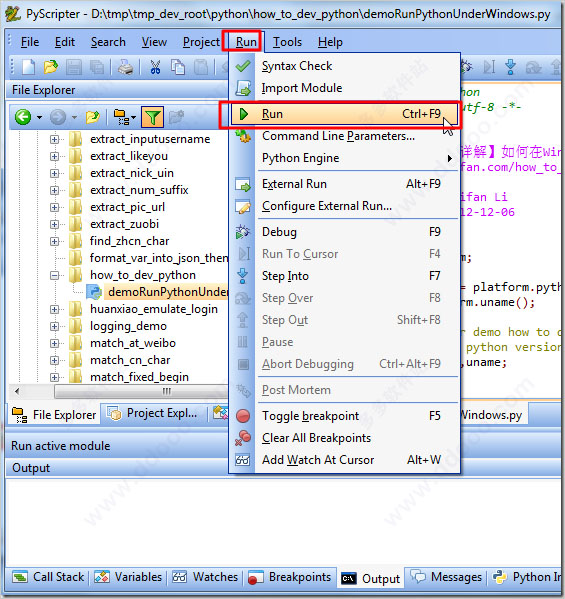The image size is (565, 599).
Task: Click the gray Forward arrow in File Explorer
Action: click(58, 117)
